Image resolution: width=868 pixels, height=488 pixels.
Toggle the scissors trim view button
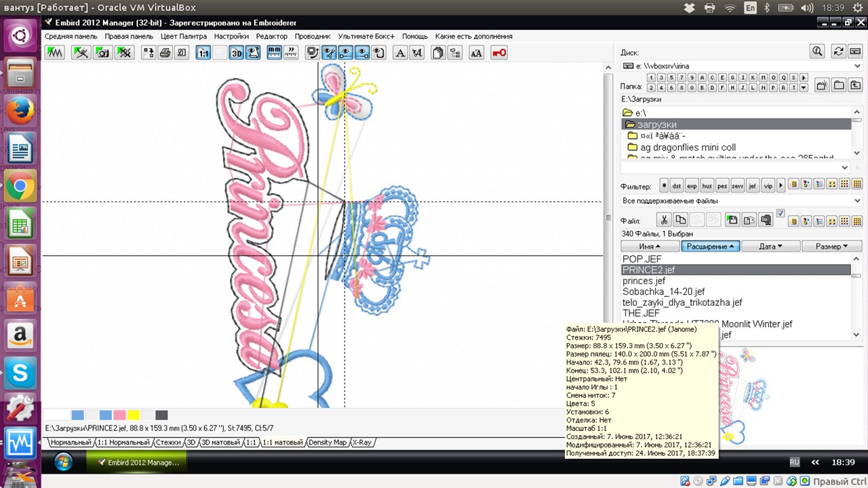[330, 53]
